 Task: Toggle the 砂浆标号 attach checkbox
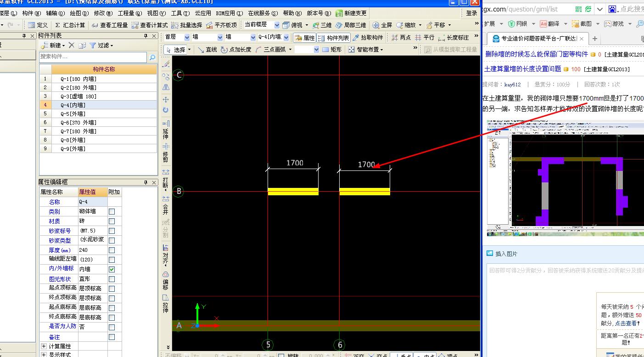(112, 231)
